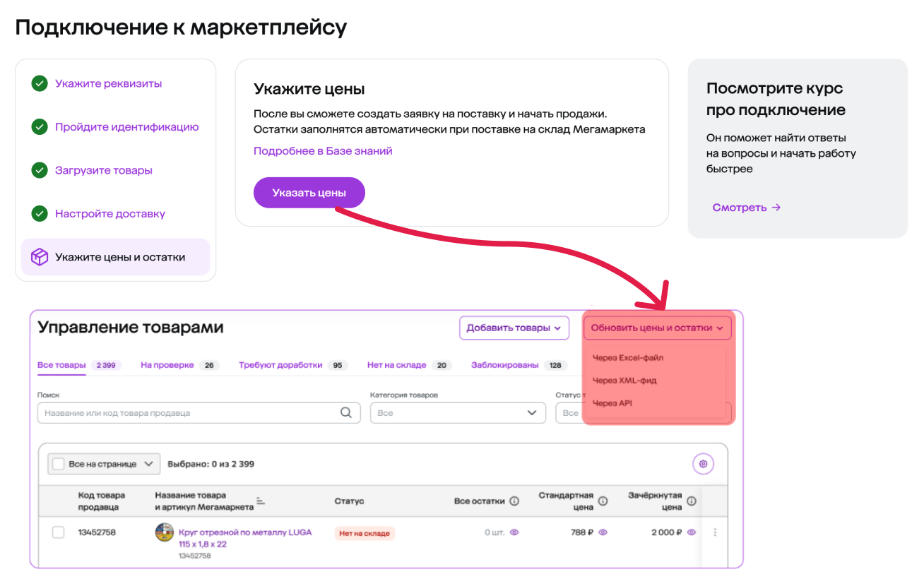This screenshot has width=924, height=586.
Task: Expand the Добавить товары dropdown
Action: pos(514,328)
